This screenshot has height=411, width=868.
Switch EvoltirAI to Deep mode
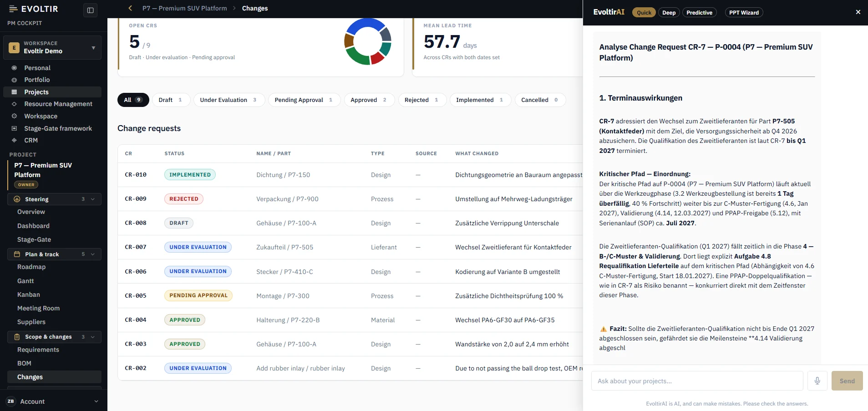(669, 13)
